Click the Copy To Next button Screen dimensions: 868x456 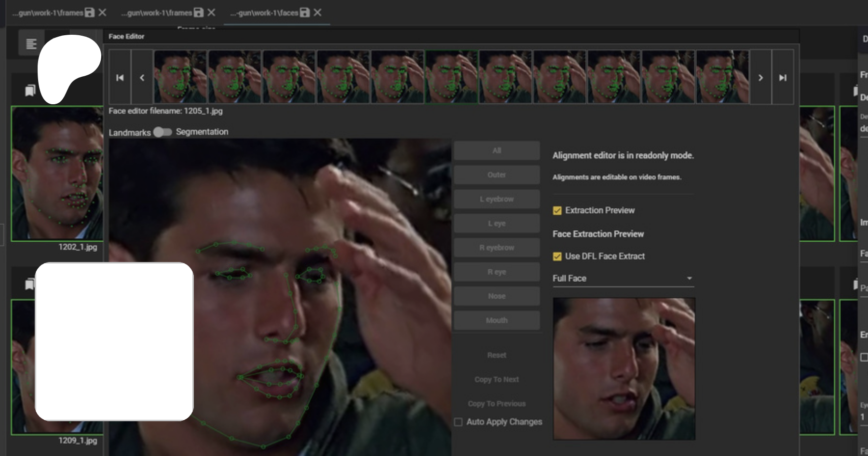[x=497, y=379]
